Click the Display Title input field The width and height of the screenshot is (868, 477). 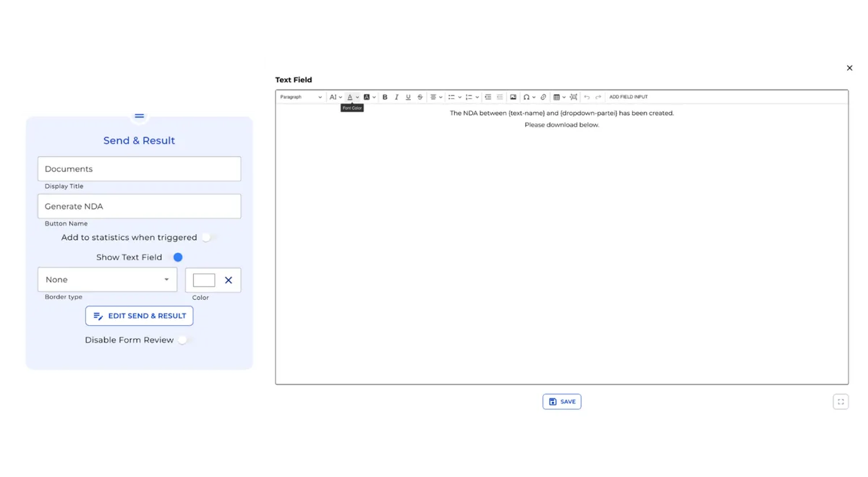(139, 169)
